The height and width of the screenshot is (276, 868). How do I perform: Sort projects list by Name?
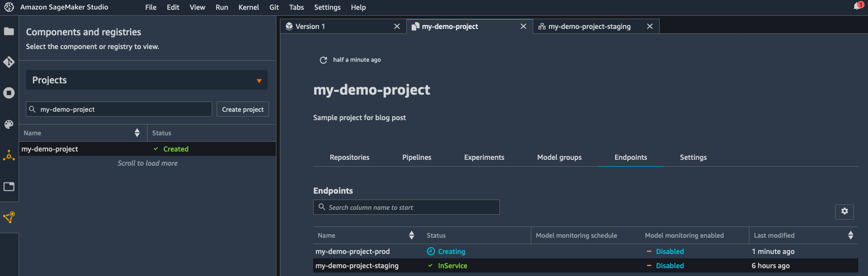(137, 133)
